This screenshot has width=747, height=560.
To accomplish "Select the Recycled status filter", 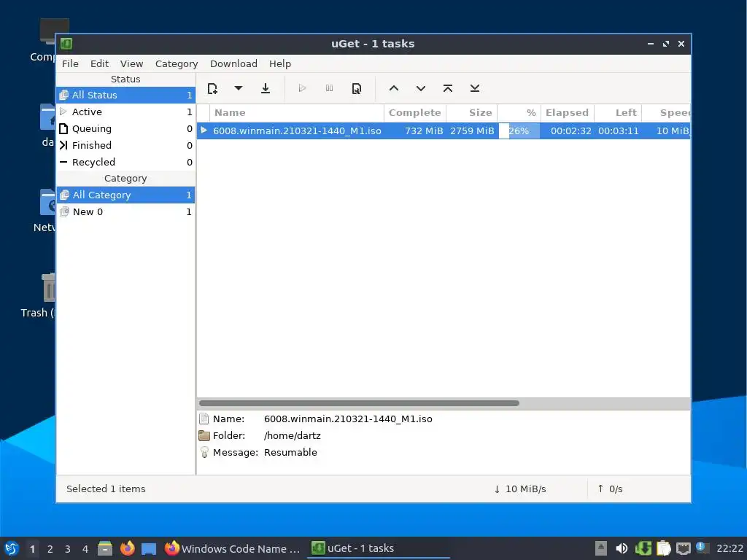I will point(125,162).
